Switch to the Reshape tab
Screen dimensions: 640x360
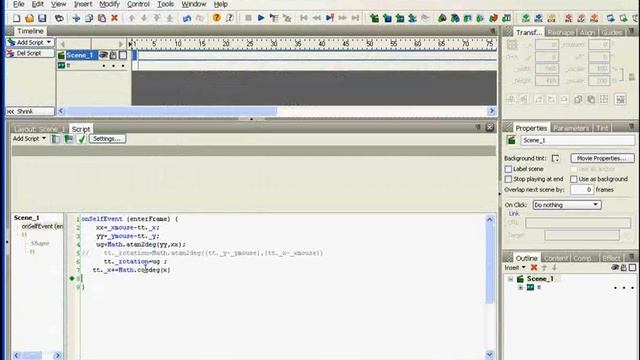(x=560, y=32)
